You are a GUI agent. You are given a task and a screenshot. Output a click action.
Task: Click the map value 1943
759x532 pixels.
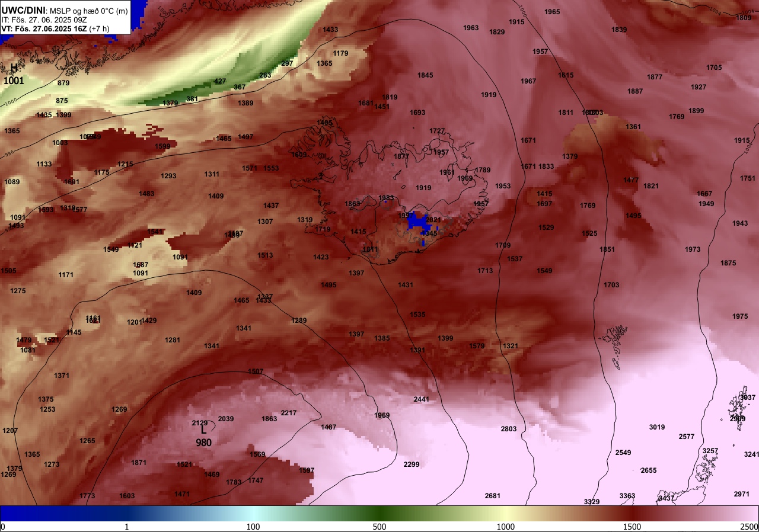pyautogui.click(x=740, y=223)
